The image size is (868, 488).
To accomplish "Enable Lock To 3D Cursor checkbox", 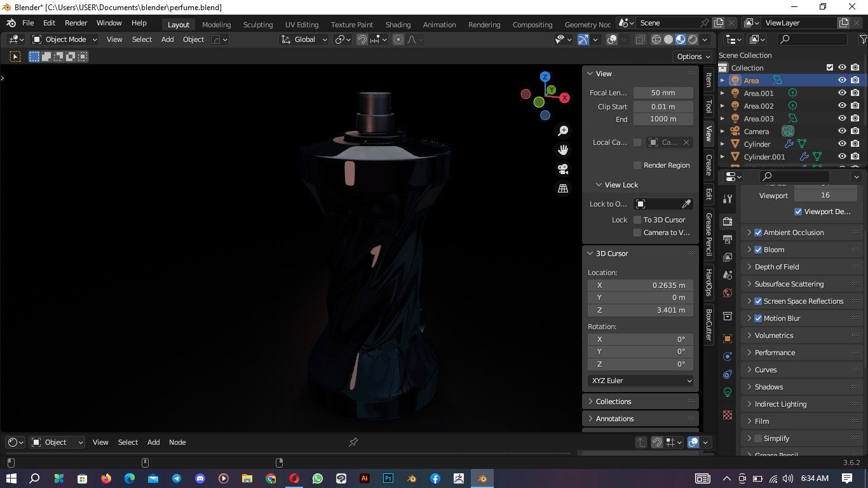I will (x=637, y=220).
